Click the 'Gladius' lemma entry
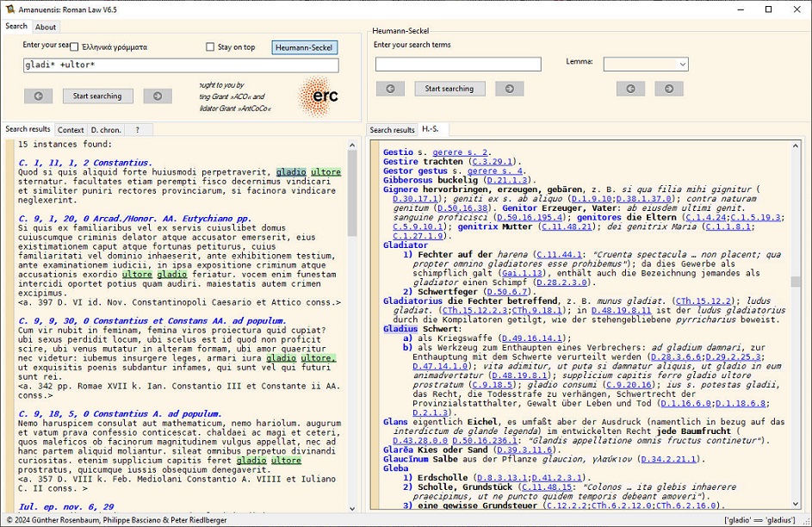Viewport: 812px width, 527px height. tap(400, 329)
